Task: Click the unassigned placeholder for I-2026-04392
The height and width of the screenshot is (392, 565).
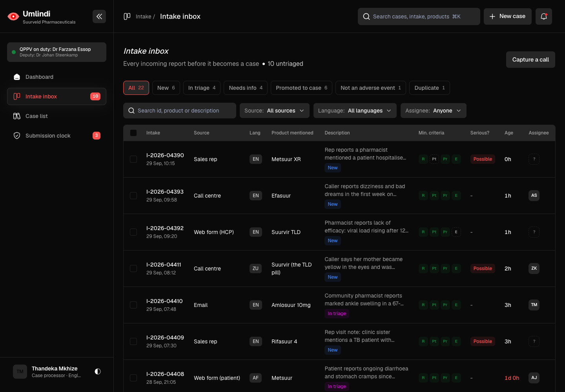Action: point(534,232)
